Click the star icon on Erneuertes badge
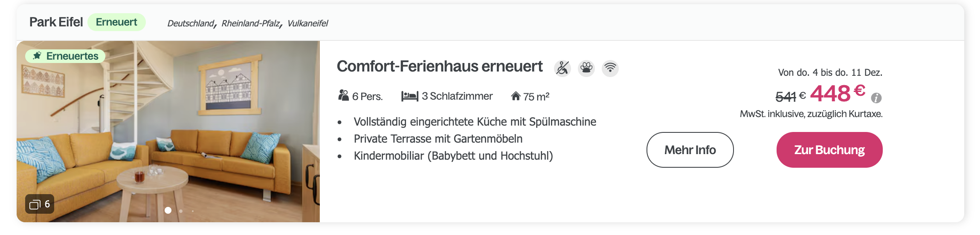Screen dimensions: 980x235 point(37,56)
